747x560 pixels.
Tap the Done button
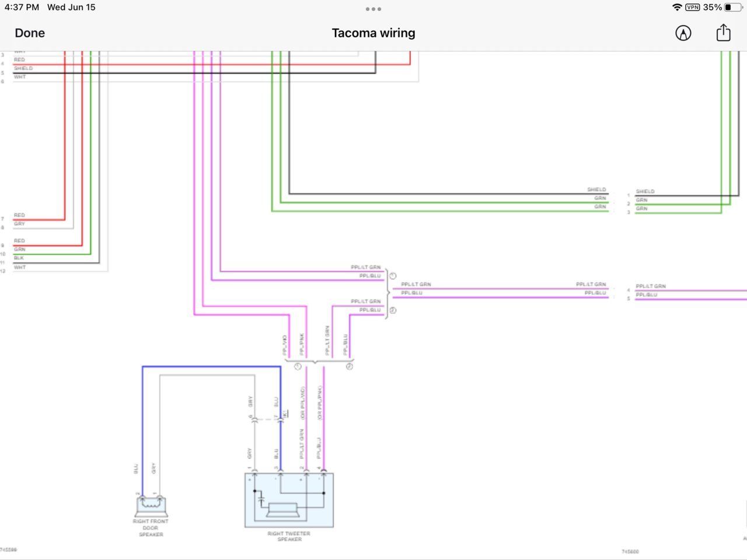click(x=30, y=33)
